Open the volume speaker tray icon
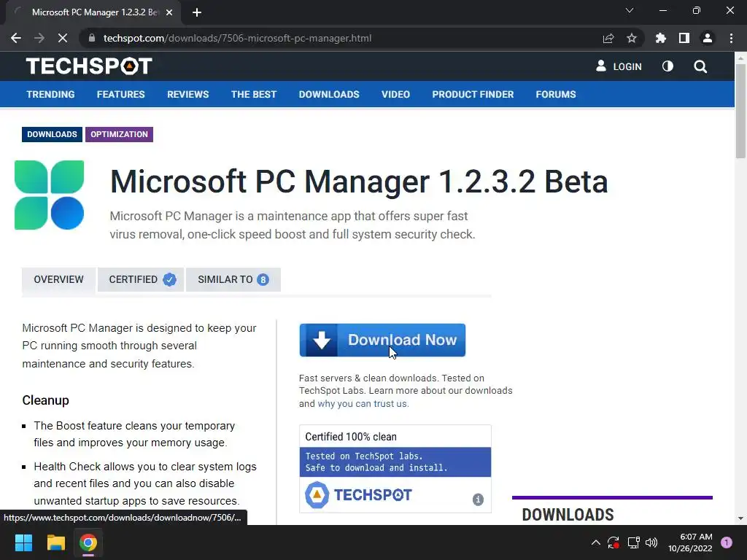The width and height of the screenshot is (747, 560). pyautogui.click(x=651, y=542)
